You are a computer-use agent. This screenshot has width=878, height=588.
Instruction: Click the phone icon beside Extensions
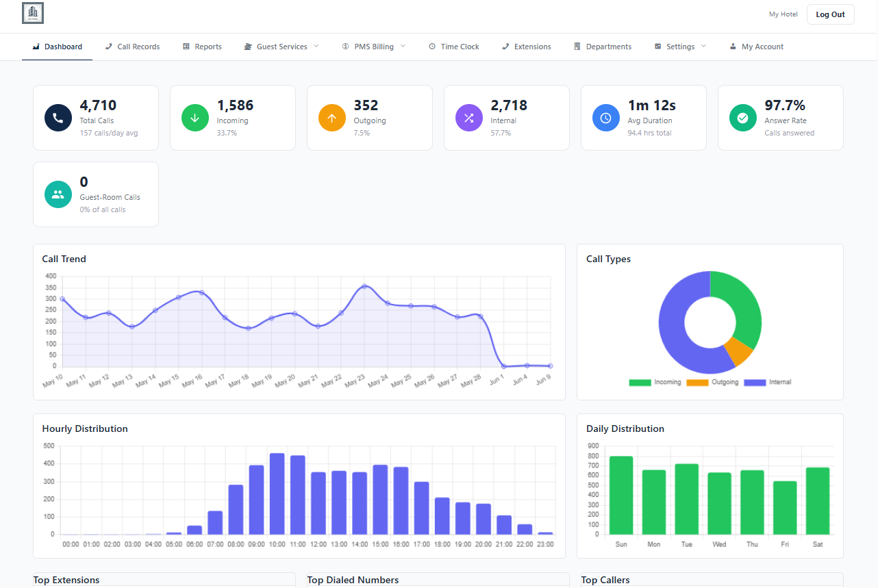(505, 47)
